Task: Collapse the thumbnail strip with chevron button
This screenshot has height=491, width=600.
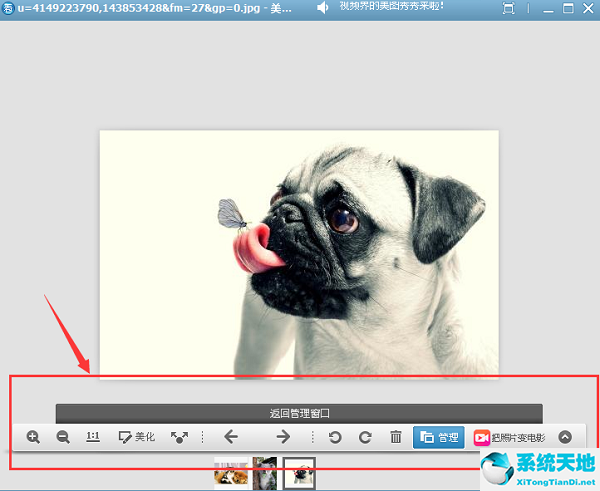Action: (565, 437)
